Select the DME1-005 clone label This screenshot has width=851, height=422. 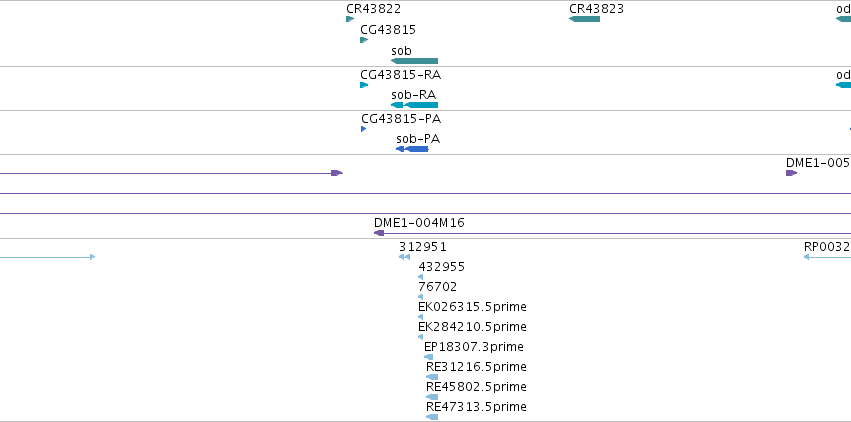click(x=818, y=163)
